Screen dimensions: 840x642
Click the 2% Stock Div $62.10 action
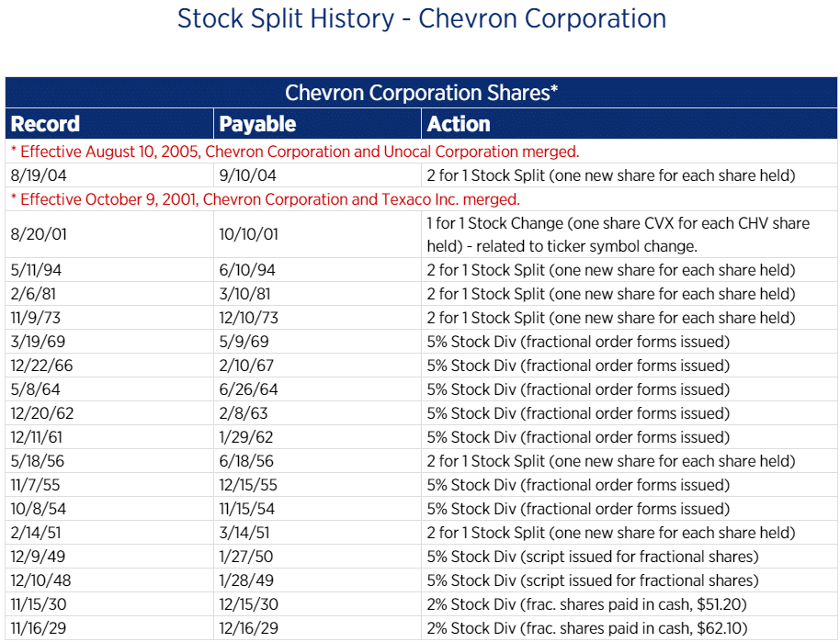587,628
